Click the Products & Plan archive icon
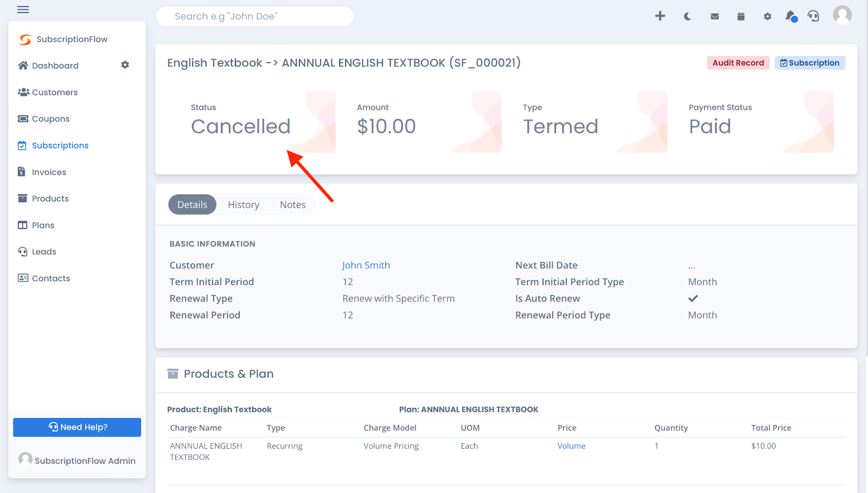This screenshot has width=868, height=493. pos(173,374)
